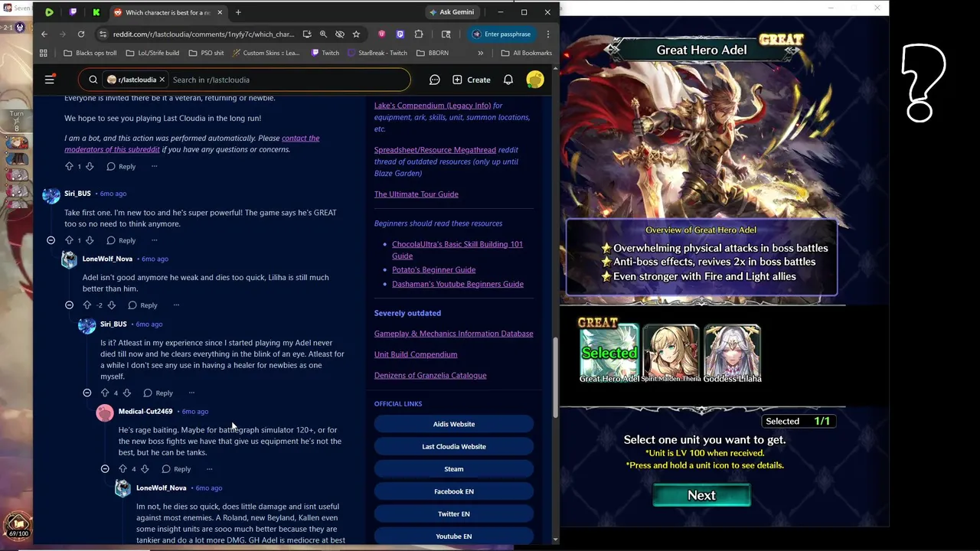Go back in browser history
Screen dimensions: 980x551
(44, 34)
